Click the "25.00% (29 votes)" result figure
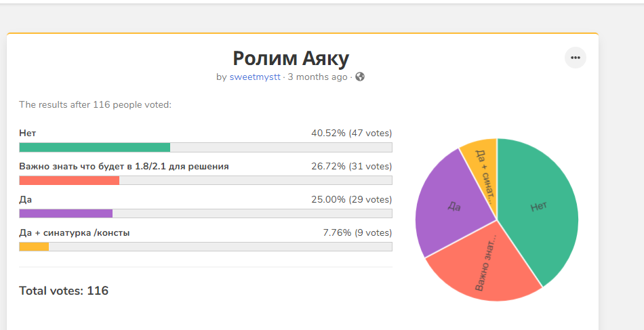The image size is (644, 330). (x=351, y=199)
